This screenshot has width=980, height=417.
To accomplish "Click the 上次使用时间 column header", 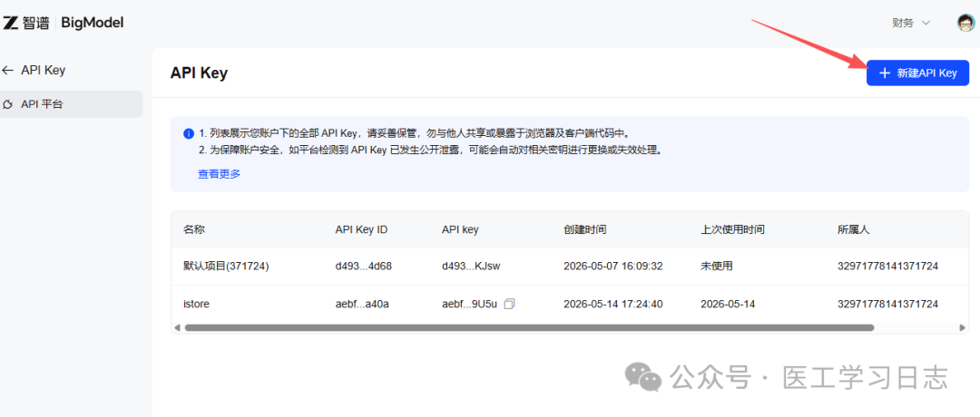I will pyautogui.click(x=732, y=229).
